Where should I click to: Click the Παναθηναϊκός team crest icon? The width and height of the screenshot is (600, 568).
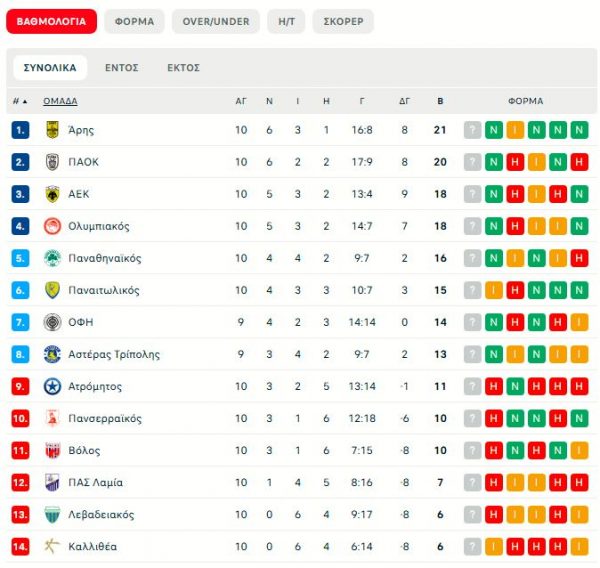[52, 258]
